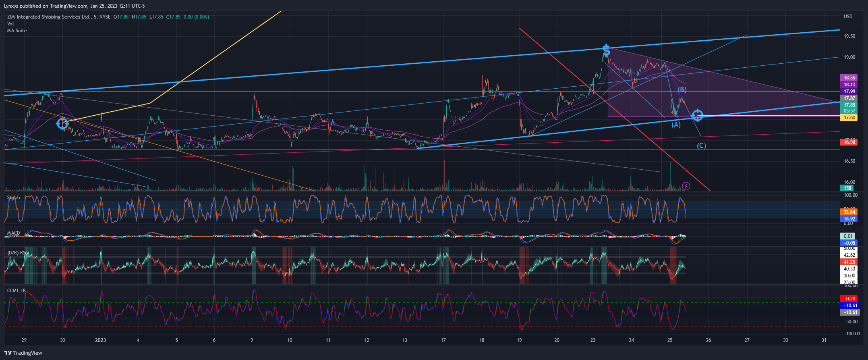Click the red 16.96 price tag
The image size is (868, 360).
tap(849, 142)
